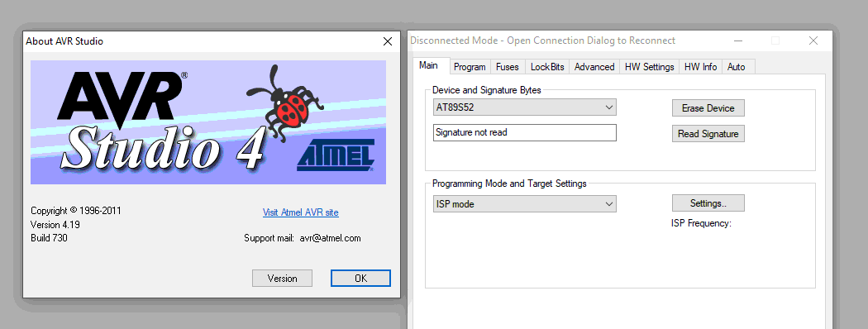Go to the Advanced tab

point(594,67)
